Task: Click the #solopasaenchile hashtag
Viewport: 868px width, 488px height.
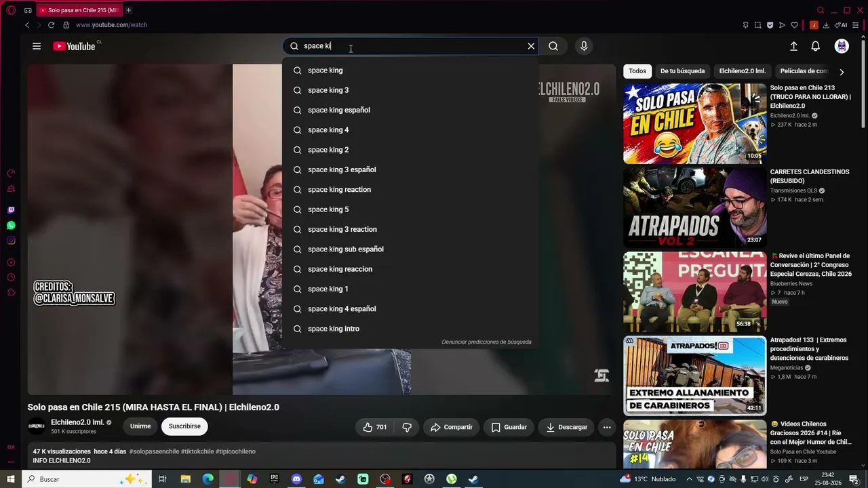Action: point(154,451)
